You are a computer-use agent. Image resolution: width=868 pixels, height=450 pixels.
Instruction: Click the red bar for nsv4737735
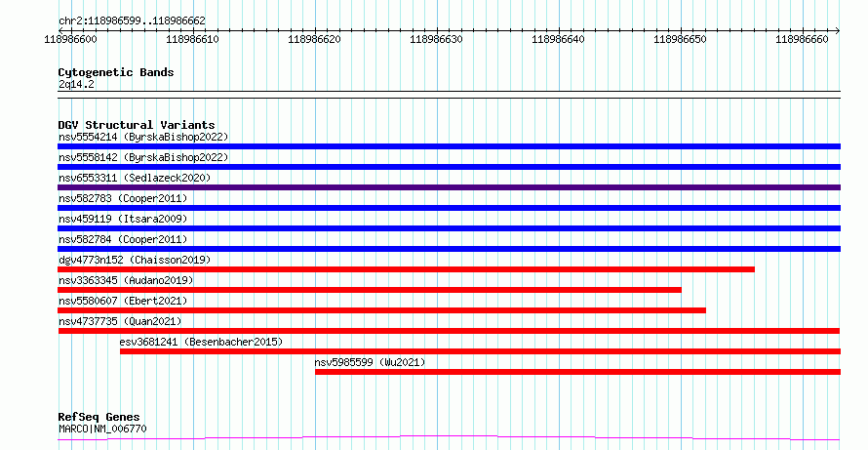point(449,331)
